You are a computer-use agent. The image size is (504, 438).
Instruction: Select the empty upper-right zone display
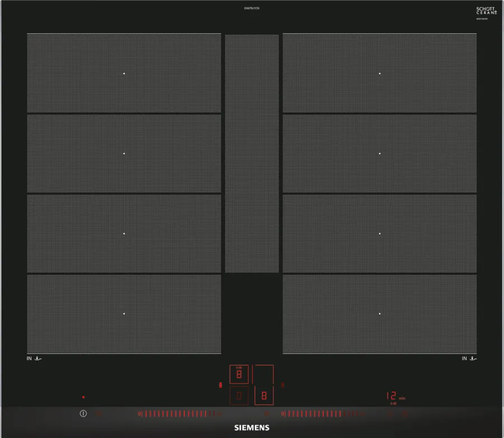[263, 374]
